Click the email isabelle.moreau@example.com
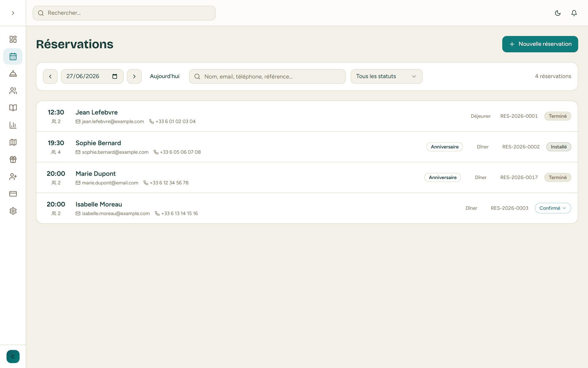 click(x=116, y=213)
